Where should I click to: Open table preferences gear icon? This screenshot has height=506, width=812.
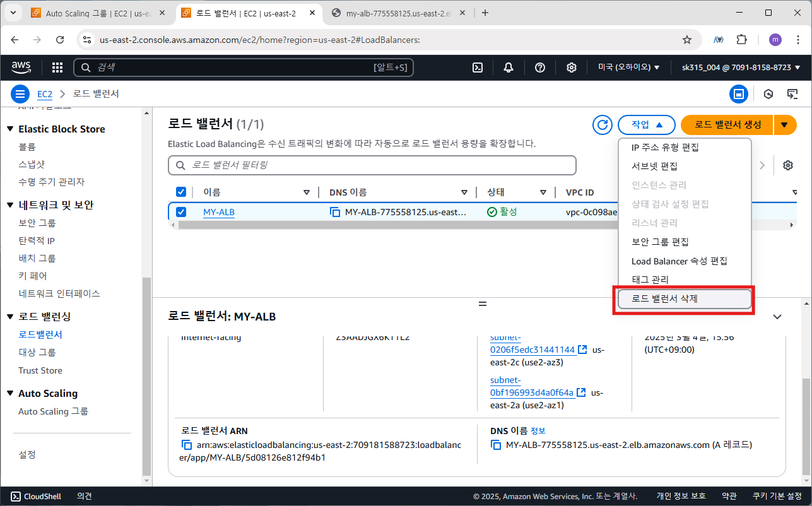(788, 165)
